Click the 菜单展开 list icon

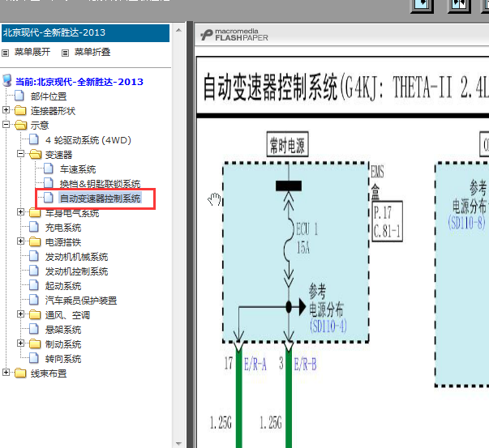point(6,53)
